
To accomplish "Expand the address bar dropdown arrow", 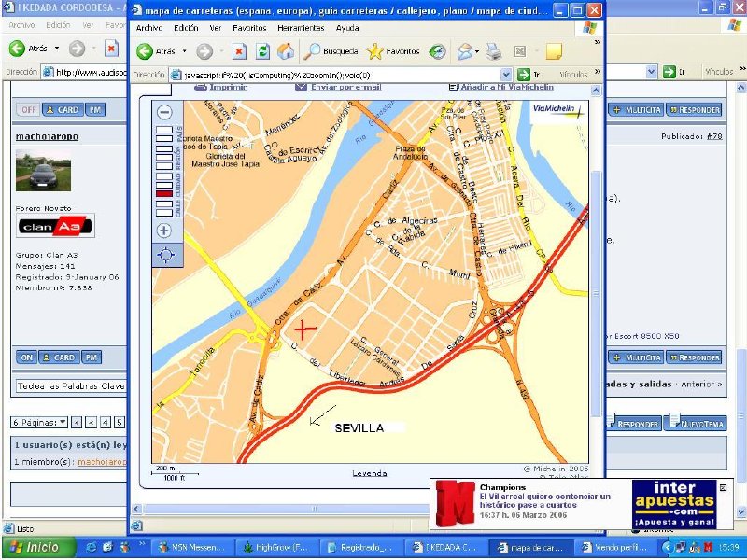I will click(x=507, y=74).
